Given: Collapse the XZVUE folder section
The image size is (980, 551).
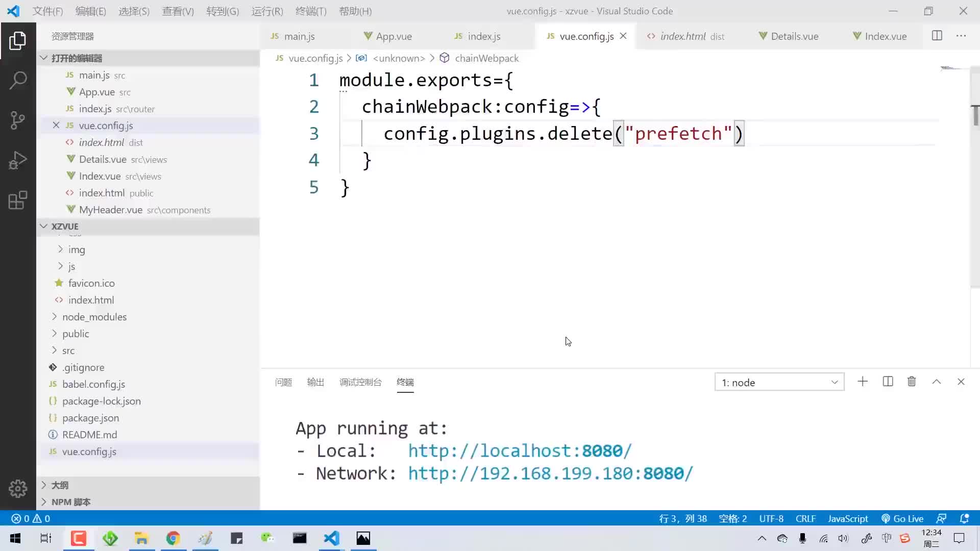Looking at the screenshot, I should point(148,226).
